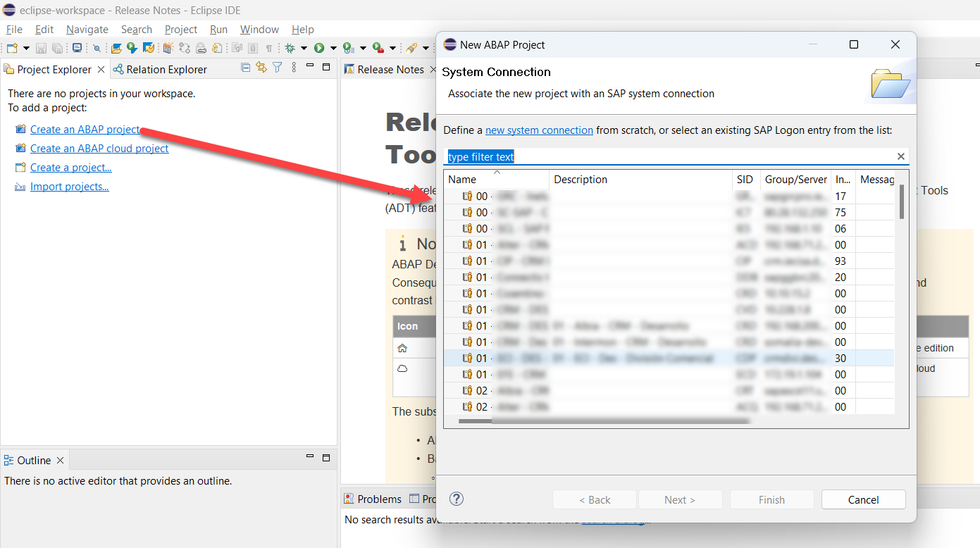Click the Cancel button in dialog
Screen dimensions: 980x548
pyautogui.click(x=863, y=499)
